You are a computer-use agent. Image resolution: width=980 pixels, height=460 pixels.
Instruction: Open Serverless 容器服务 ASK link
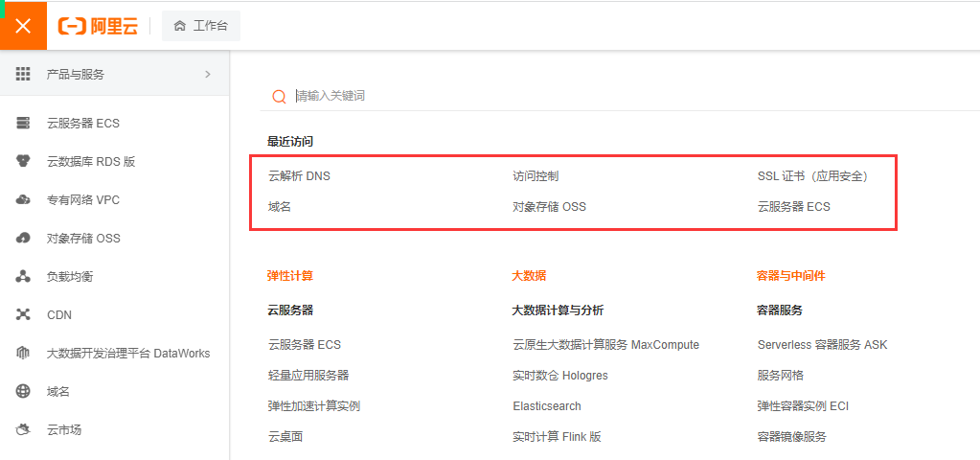(x=823, y=345)
